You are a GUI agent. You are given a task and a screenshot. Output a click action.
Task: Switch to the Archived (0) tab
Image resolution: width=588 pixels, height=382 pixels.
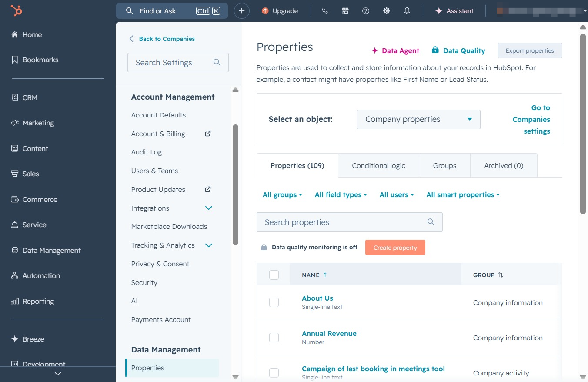coord(504,165)
